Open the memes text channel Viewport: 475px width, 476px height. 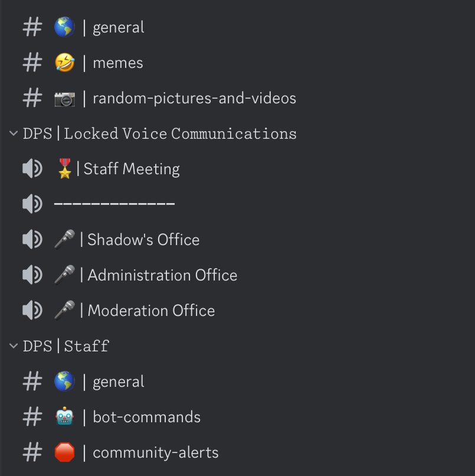click(x=118, y=63)
